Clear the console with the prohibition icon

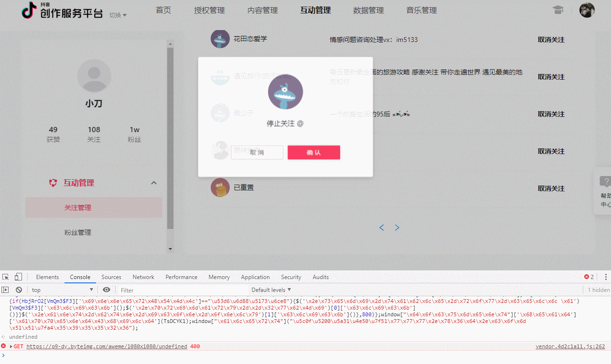pos(19,290)
